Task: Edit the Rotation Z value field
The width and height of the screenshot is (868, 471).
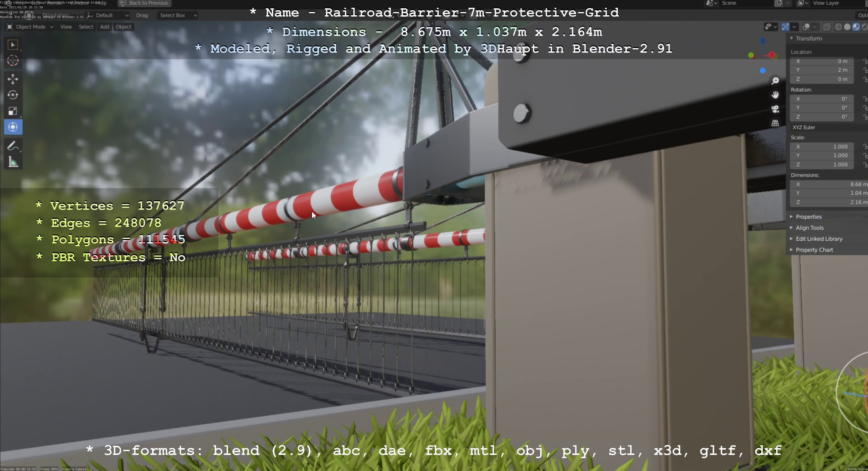Action: pyautogui.click(x=822, y=117)
